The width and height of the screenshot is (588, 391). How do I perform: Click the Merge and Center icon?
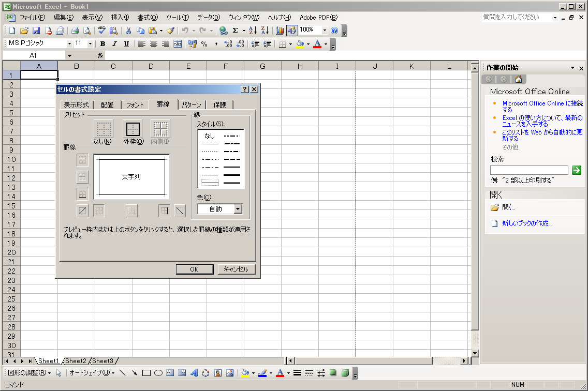tap(178, 44)
